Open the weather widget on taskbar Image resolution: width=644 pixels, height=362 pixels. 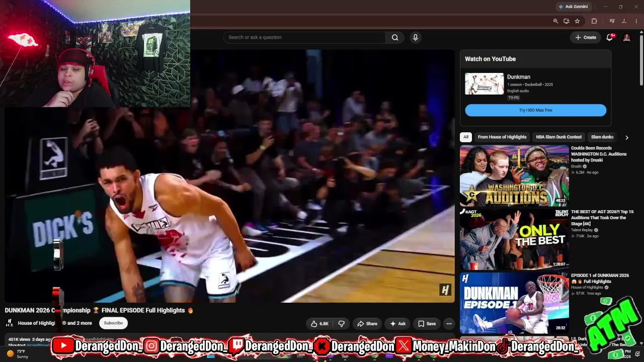(17, 354)
